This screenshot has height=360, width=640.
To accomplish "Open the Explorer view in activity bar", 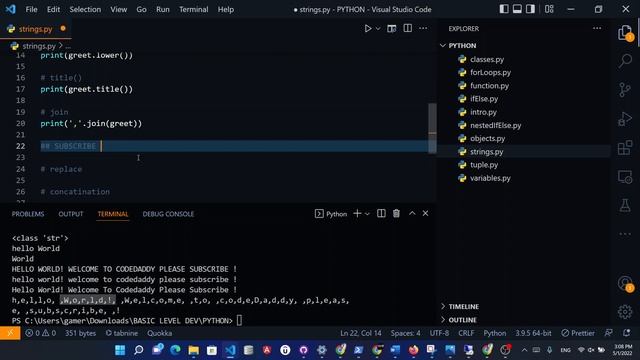I will click(x=625, y=33).
